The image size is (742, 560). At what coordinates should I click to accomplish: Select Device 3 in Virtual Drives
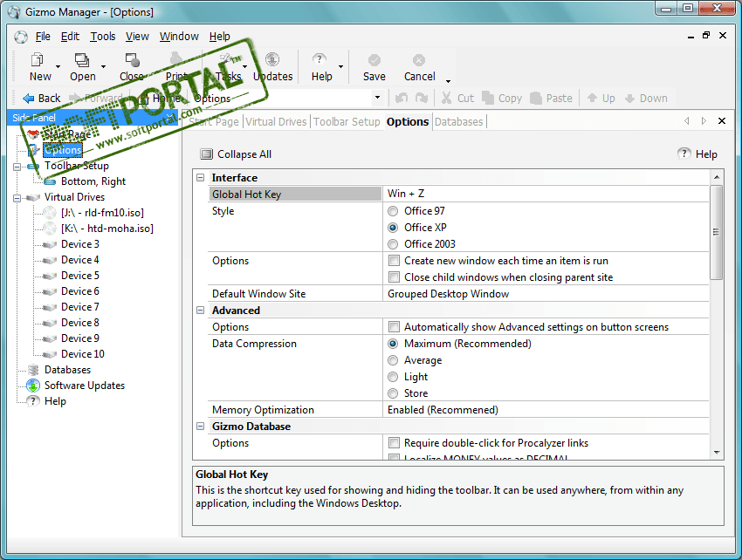tap(80, 244)
